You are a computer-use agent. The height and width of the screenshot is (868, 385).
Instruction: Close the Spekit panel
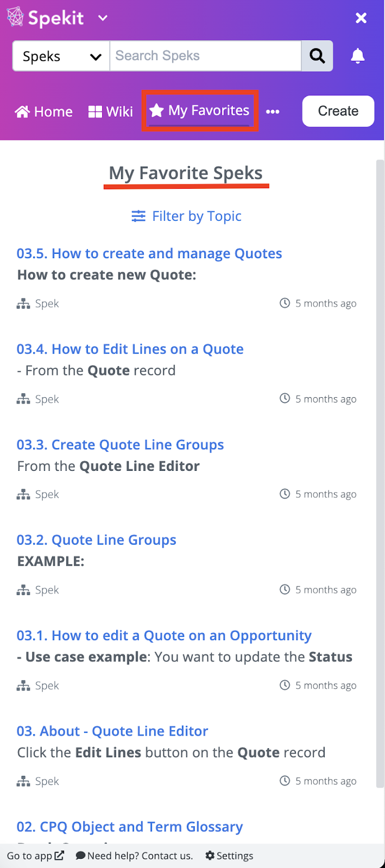point(361,18)
